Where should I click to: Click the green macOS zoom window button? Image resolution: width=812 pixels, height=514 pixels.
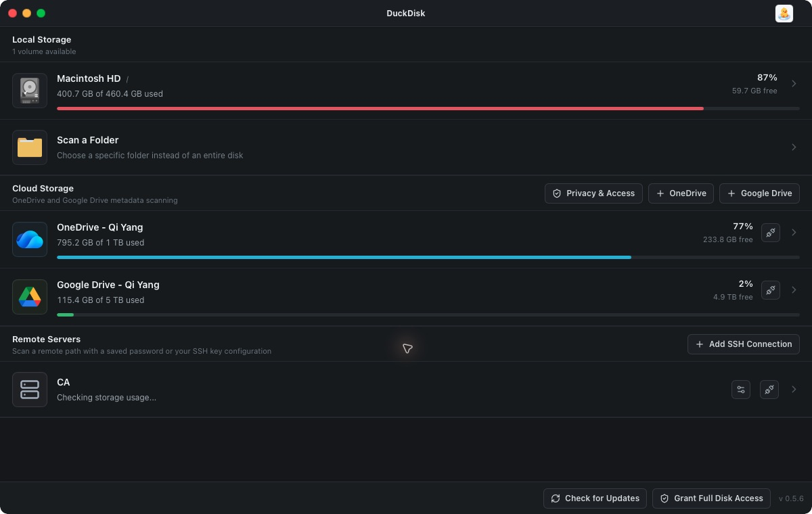[41, 14]
